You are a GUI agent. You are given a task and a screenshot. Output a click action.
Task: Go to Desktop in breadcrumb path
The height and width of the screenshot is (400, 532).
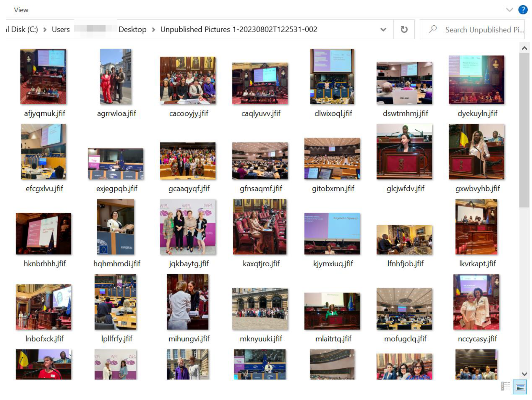coord(132,29)
